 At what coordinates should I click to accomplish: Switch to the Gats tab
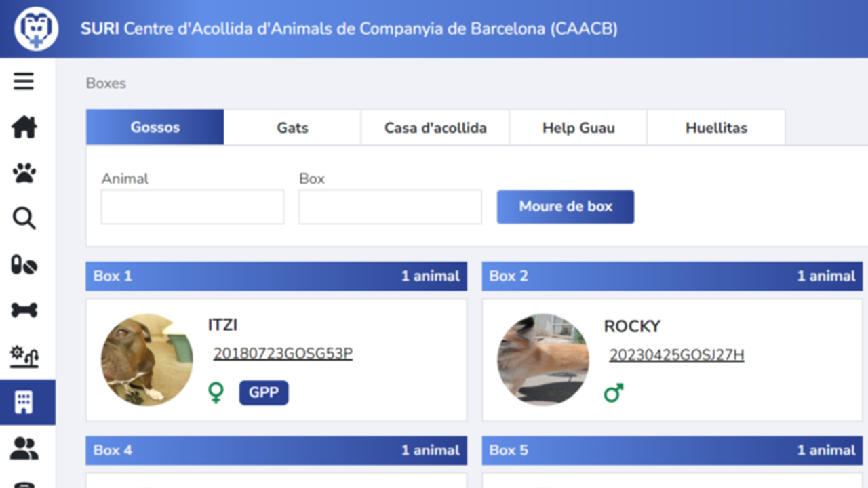(292, 127)
